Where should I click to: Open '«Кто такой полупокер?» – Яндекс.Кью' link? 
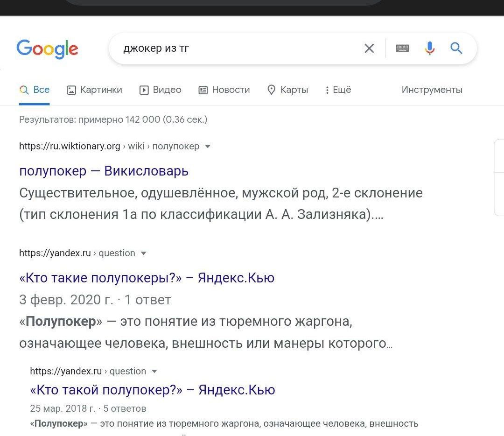[x=153, y=390]
